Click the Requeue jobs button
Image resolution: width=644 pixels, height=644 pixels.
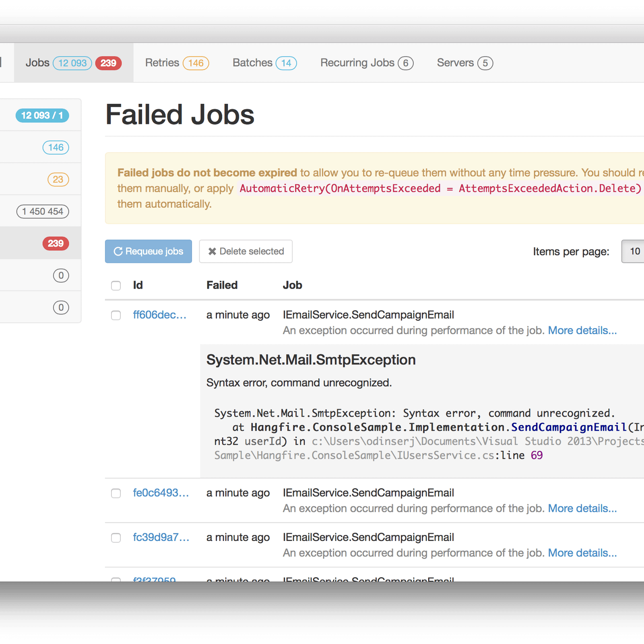[x=148, y=252]
